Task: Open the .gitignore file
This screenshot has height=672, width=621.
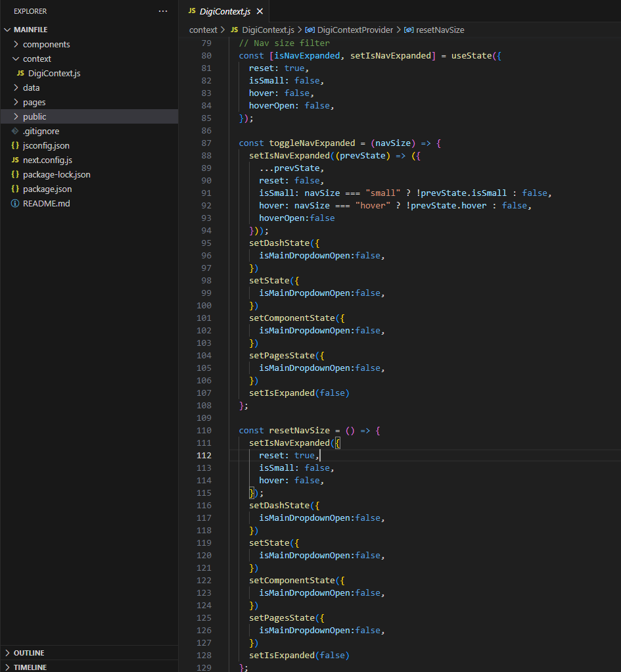Action: (41, 132)
